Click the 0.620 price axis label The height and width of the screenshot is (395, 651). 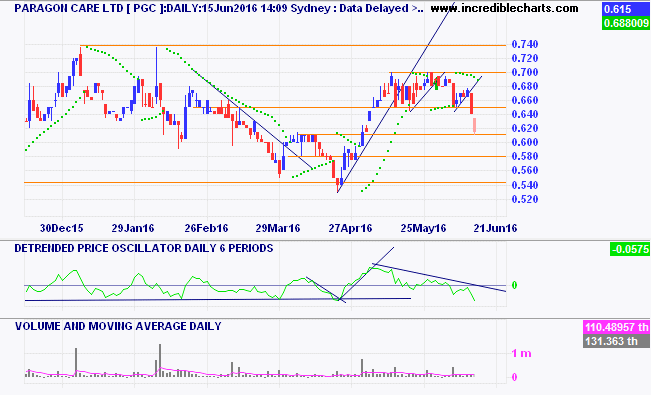pos(525,128)
